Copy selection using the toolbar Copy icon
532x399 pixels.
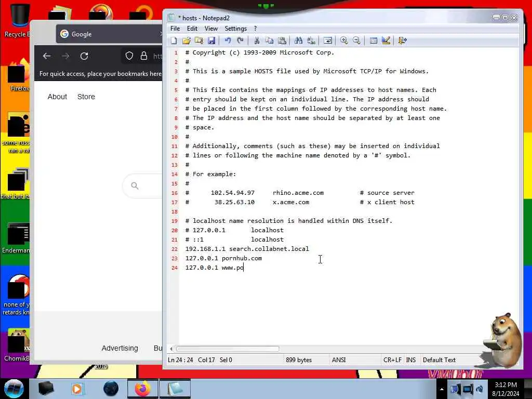click(270, 41)
